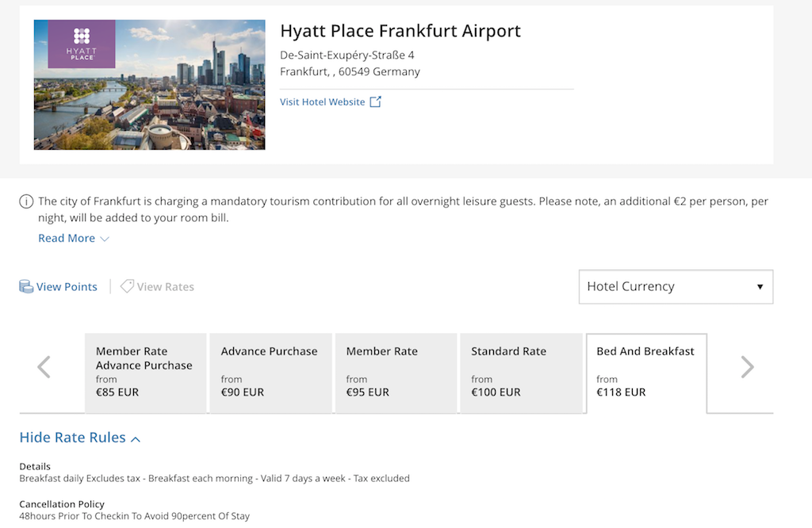812x528 pixels.
Task: Click the View Points coins icon
Action: tap(26, 287)
